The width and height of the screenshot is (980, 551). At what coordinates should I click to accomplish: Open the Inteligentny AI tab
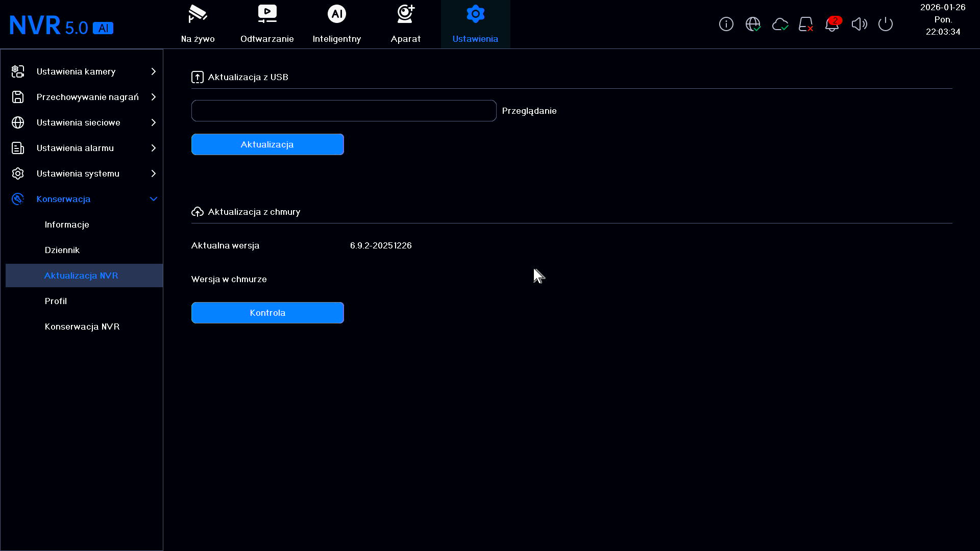coord(337,24)
